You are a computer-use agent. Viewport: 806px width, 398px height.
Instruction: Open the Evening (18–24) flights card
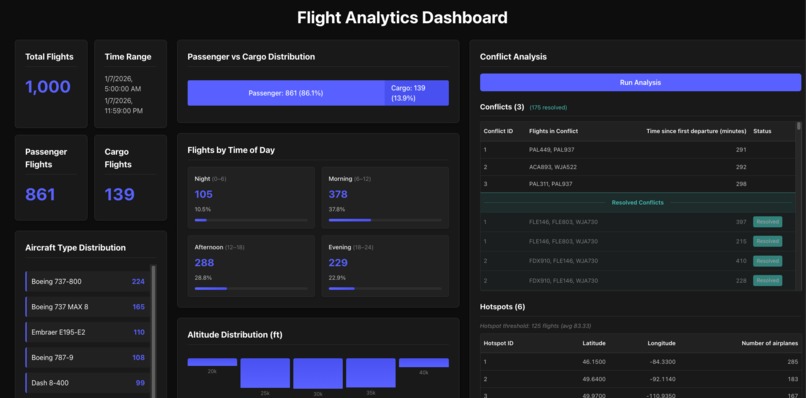[385, 266]
